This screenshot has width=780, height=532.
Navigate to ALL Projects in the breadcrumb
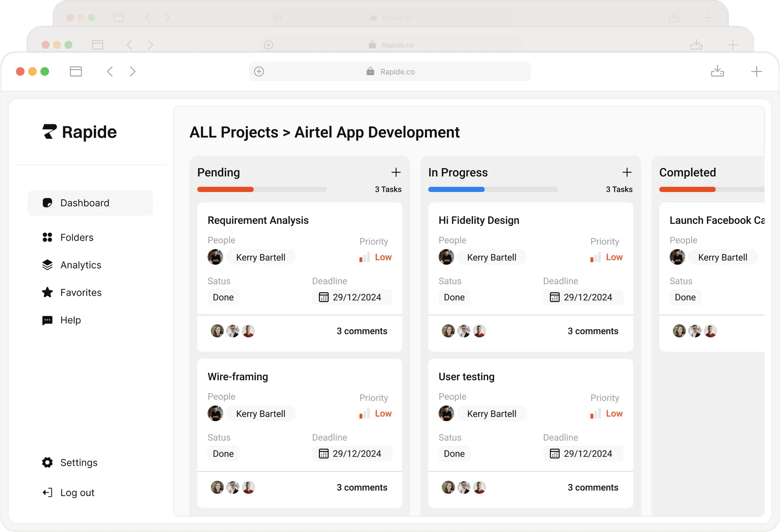(233, 132)
